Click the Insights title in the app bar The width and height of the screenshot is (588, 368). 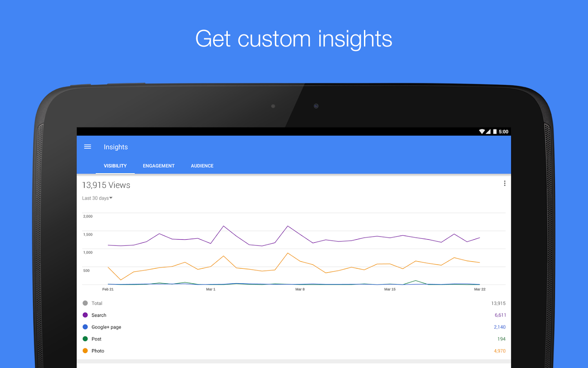[116, 147]
